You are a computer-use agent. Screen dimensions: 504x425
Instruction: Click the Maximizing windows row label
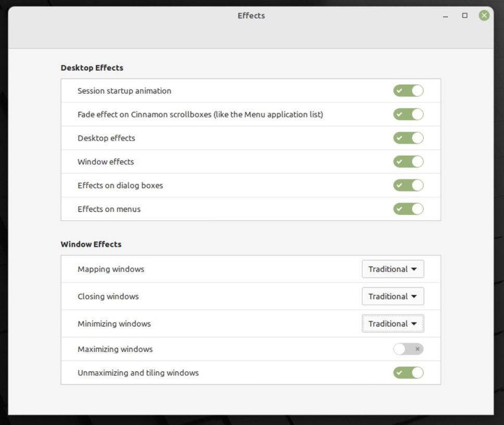coord(115,349)
